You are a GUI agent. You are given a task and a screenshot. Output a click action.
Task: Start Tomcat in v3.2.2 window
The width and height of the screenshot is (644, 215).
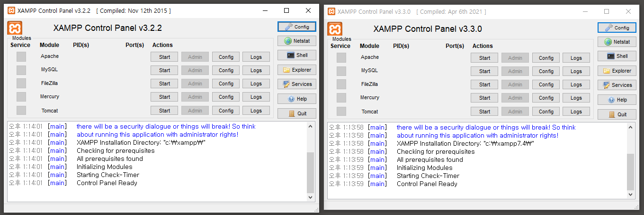tap(164, 111)
